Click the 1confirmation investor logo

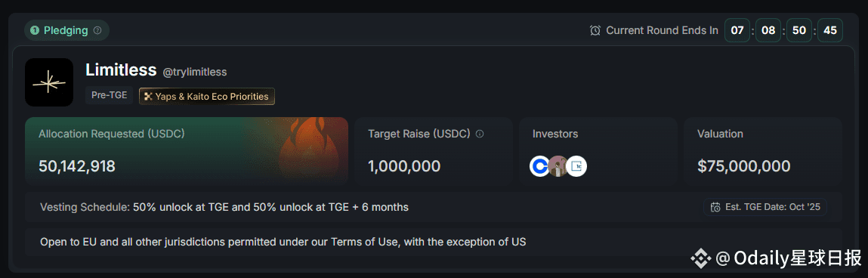tap(577, 166)
